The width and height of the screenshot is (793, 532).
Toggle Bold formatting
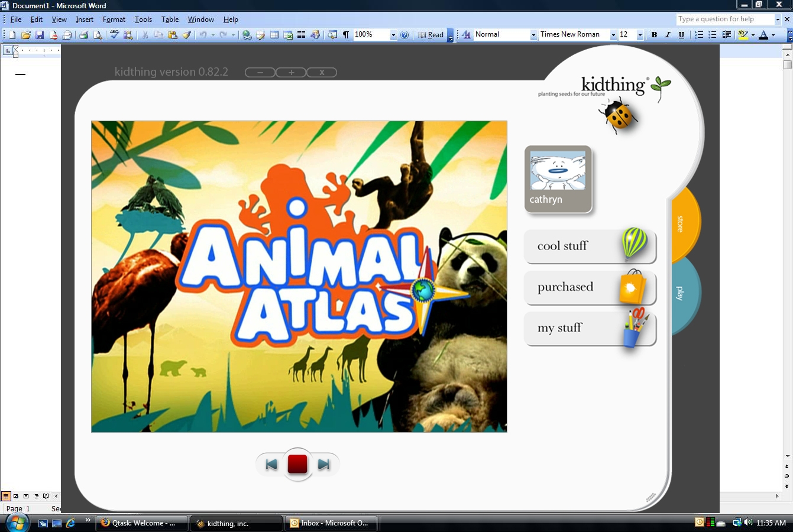(654, 35)
